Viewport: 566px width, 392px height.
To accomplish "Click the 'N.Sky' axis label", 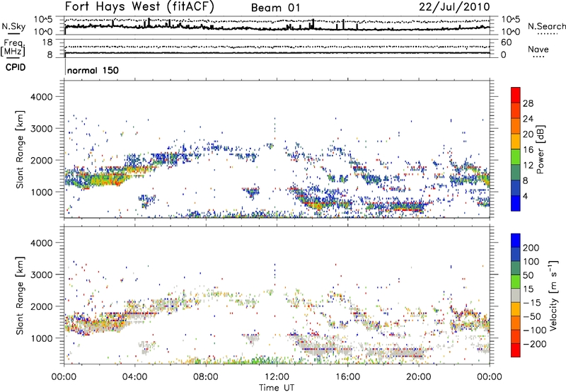I will (x=13, y=26).
